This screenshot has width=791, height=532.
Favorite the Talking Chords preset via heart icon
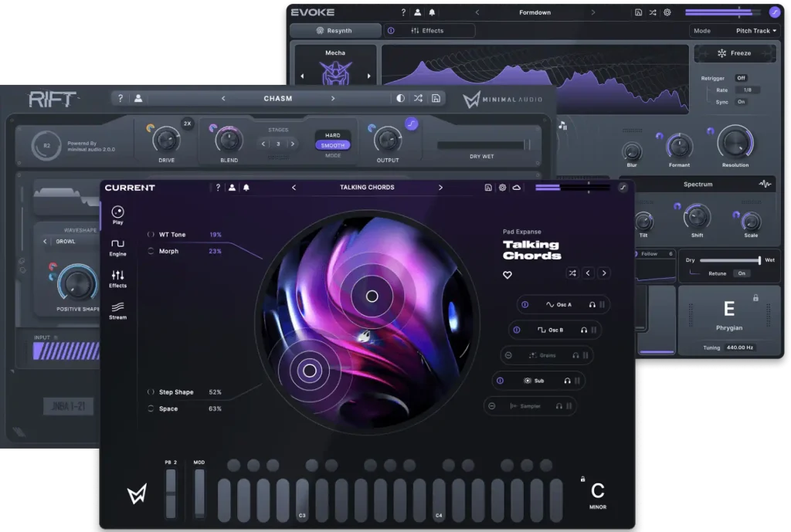pyautogui.click(x=508, y=274)
